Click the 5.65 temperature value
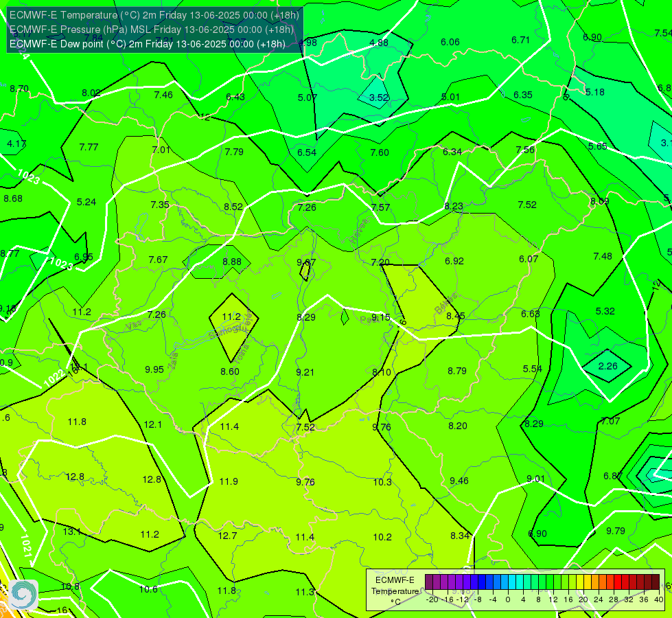Viewport: 672px width, 618px height. pos(597,146)
